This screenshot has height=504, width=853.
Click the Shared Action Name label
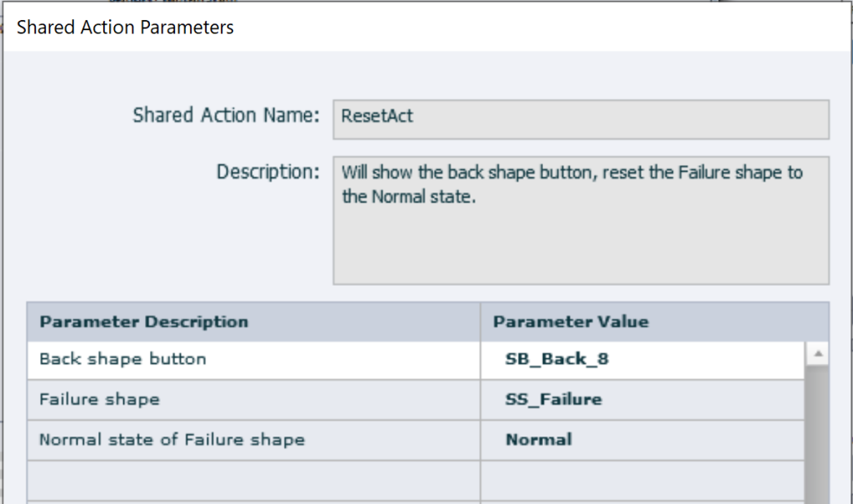tap(226, 116)
